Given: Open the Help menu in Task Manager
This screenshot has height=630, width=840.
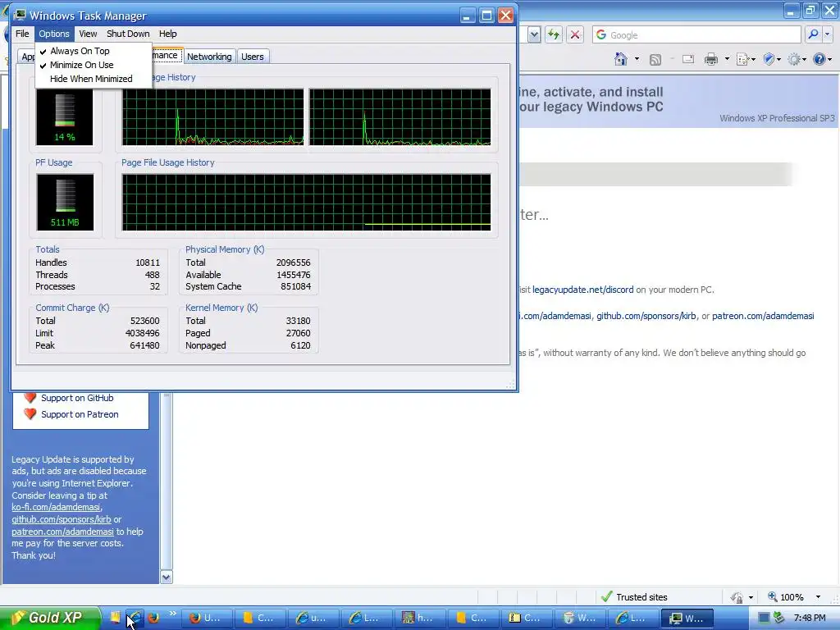Looking at the screenshot, I should tap(167, 34).
